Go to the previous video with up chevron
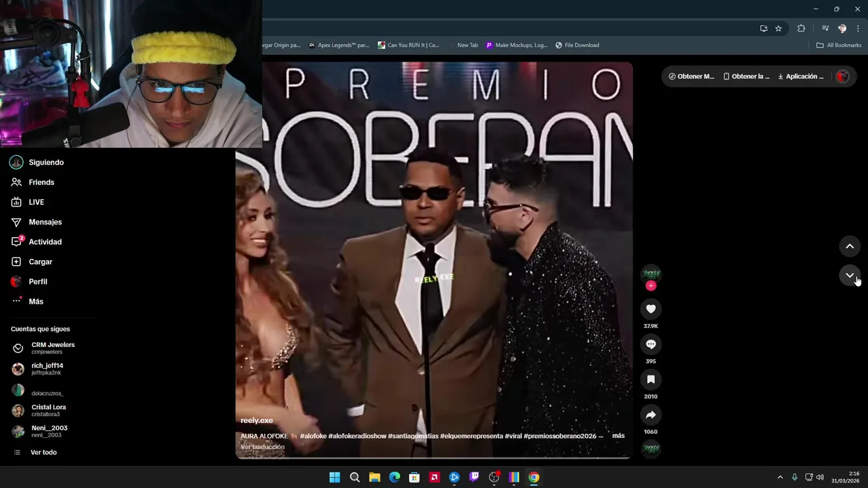 click(850, 246)
